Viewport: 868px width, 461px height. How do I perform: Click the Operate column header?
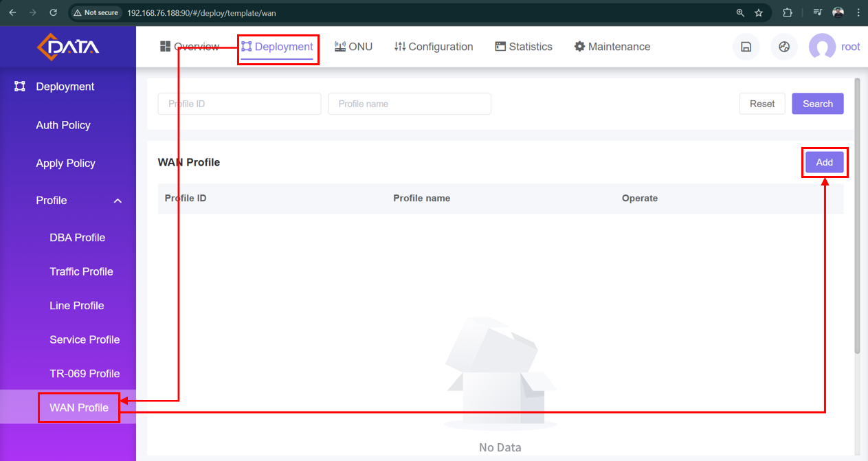pos(640,198)
